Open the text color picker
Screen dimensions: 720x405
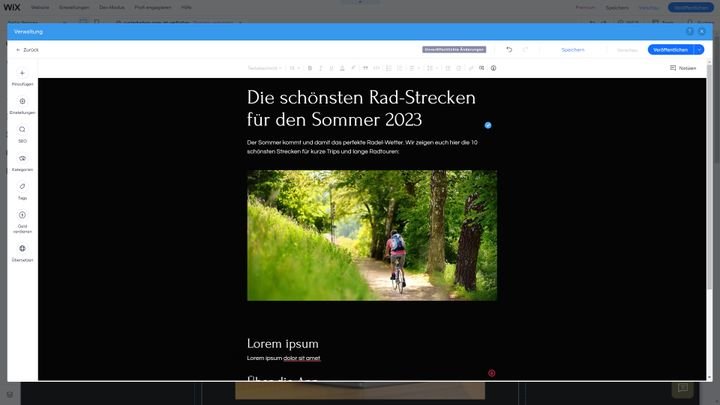point(342,68)
